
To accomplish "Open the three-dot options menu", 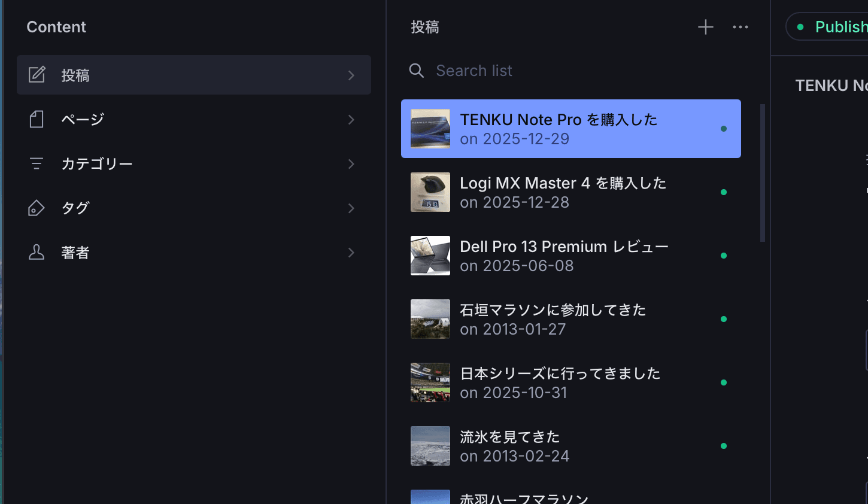I will [740, 27].
